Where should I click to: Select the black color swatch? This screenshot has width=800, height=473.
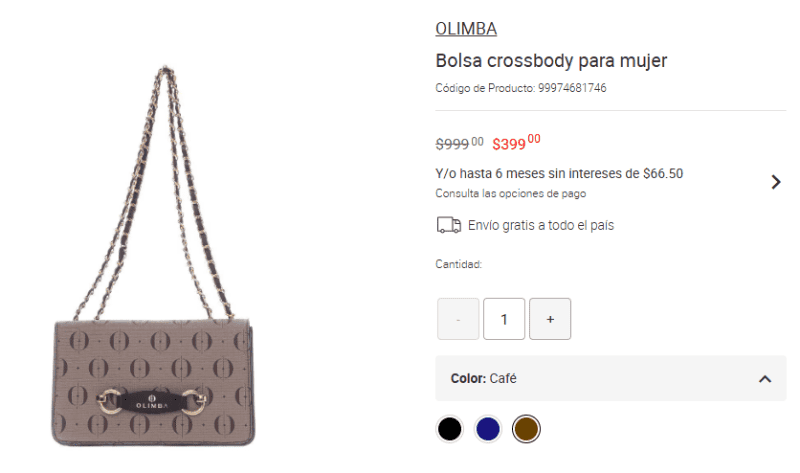click(x=449, y=429)
